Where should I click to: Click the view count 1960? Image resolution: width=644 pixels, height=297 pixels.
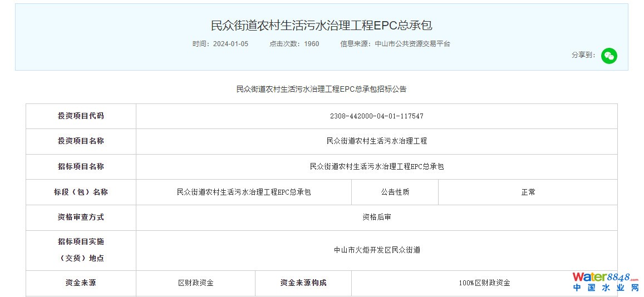[x=312, y=44]
